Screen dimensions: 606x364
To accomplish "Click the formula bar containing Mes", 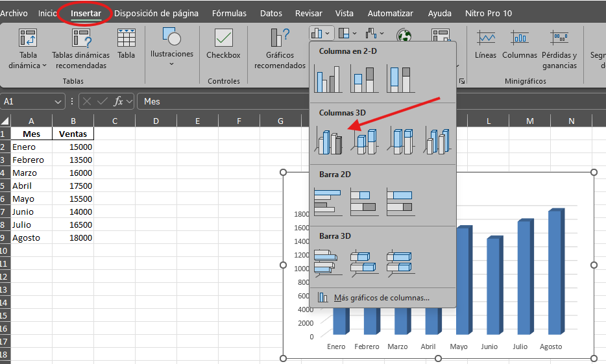I will click(x=371, y=102).
